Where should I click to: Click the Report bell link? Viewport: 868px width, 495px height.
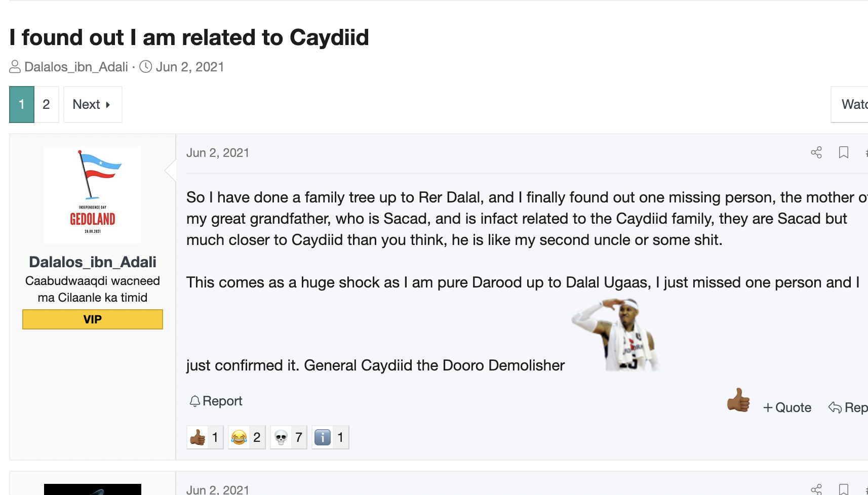[216, 401]
